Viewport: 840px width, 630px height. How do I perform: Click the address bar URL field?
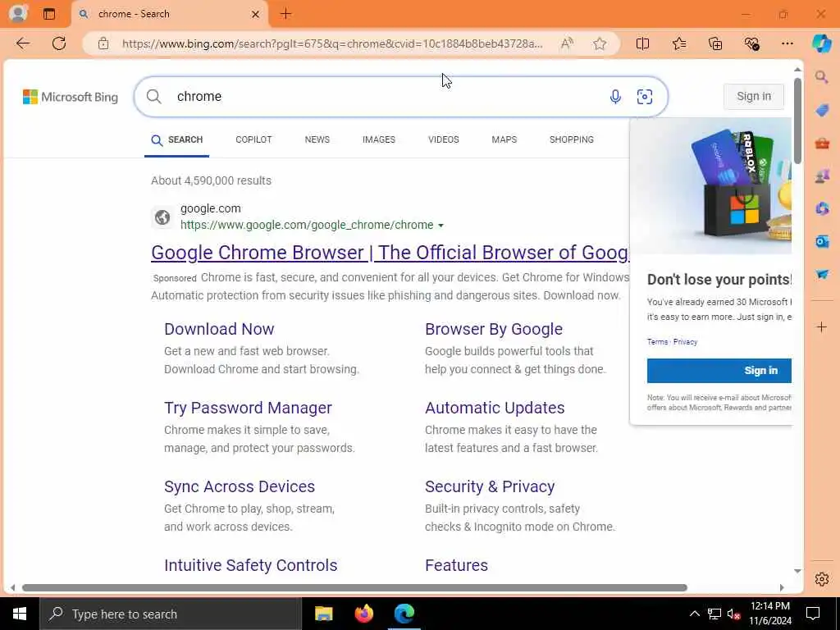click(332, 43)
